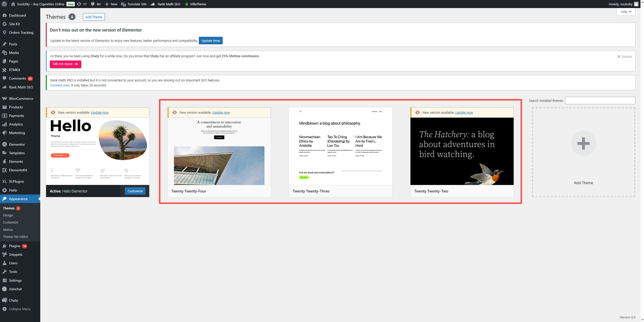
Task: Click Update Now for Elementor
Action: pos(211,40)
